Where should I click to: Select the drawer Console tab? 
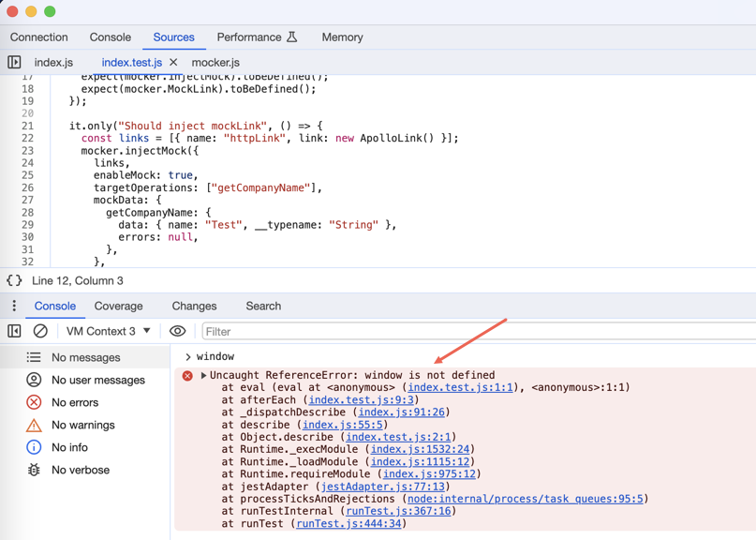click(55, 306)
